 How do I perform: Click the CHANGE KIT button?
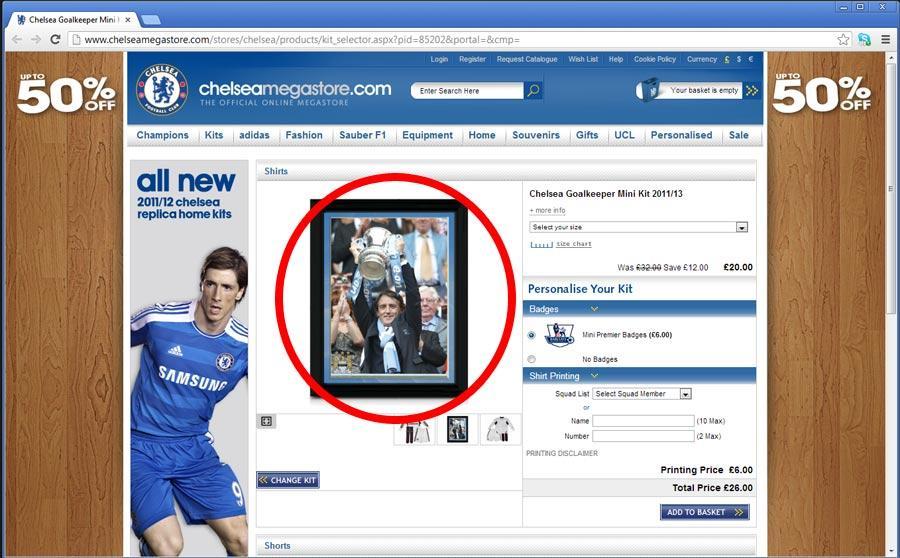[x=288, y=480]
